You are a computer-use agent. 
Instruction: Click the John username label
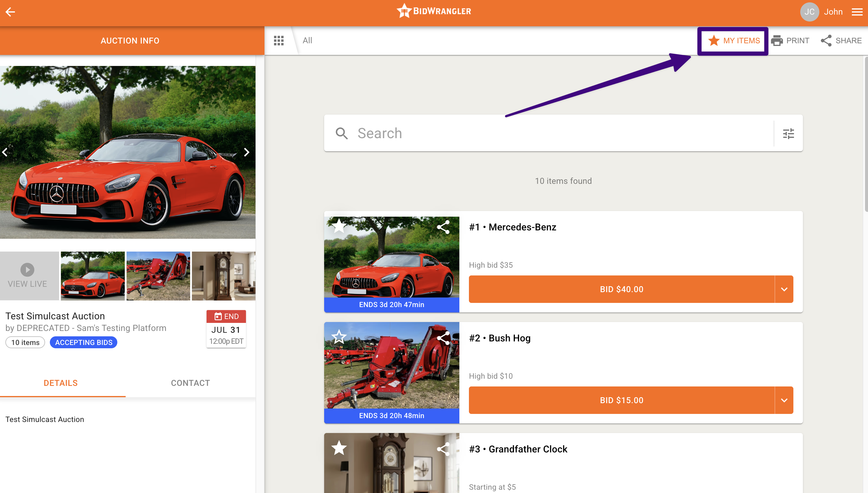click(x=833, y=12)
